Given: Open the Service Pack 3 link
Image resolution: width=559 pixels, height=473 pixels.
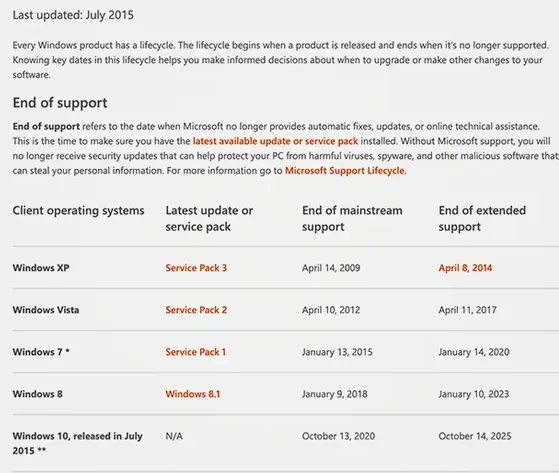Looking at the screenshot, I should 196,268.
